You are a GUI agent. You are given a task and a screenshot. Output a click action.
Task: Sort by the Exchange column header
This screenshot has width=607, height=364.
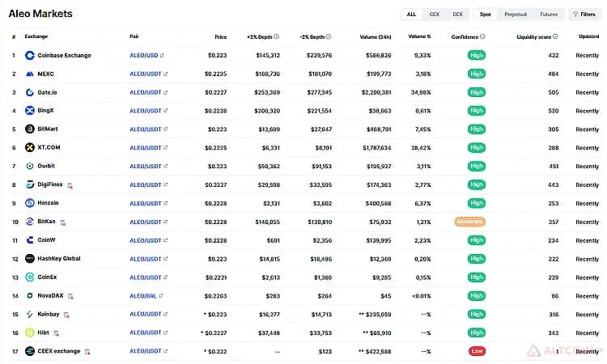(36, 36)
